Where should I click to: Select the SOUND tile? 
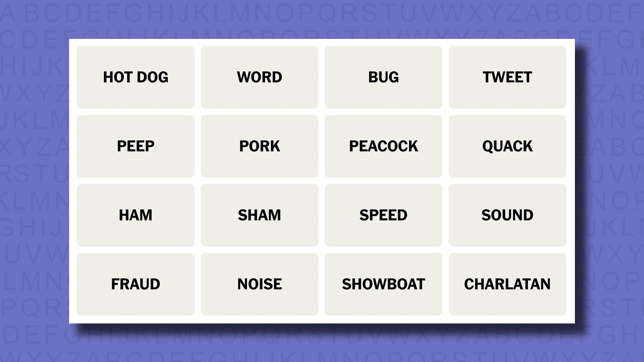click(x=508, y=215)
